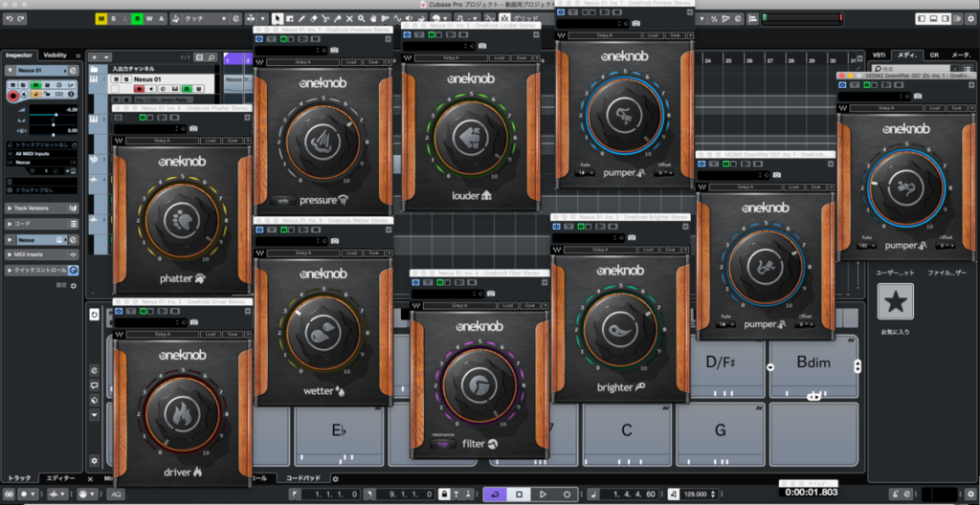The image size is (980, 505).
Task: Expand the Track Versions section
Action: (42, 209)
